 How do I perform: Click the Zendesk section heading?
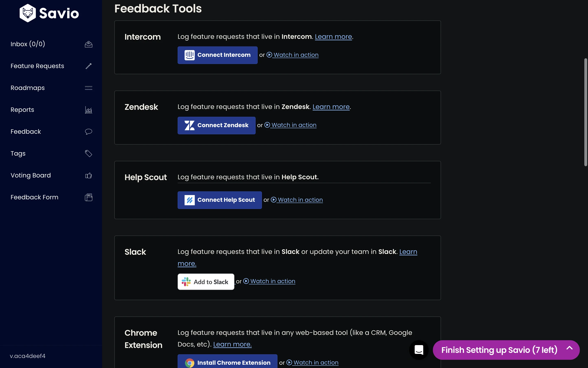point(141,107)
